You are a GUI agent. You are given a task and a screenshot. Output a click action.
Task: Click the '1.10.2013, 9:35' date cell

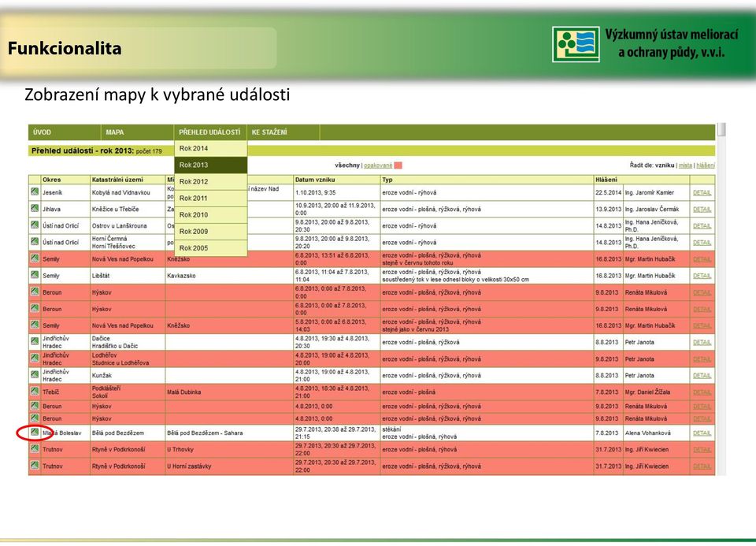coord(336,192)
